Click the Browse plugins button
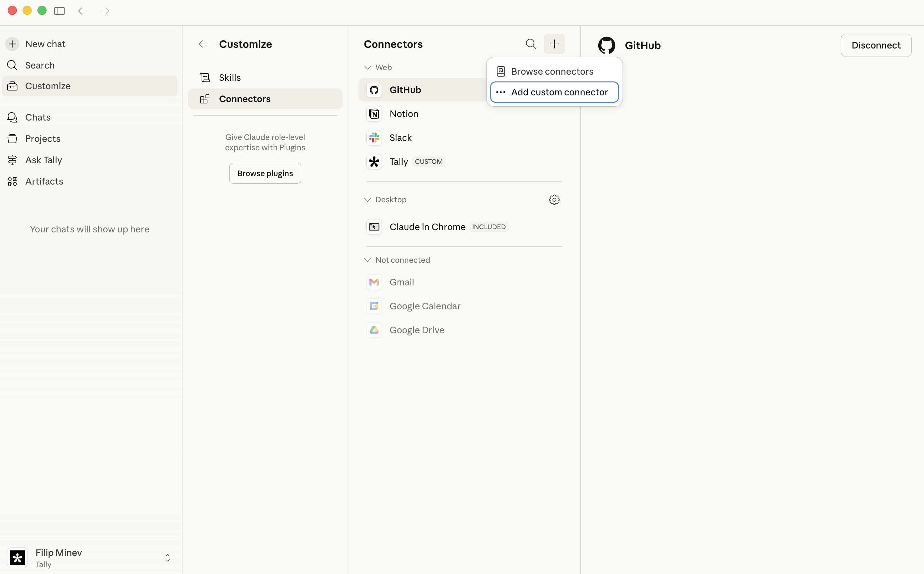The width and height of the screenshot is (924, 574). [265, 174]
